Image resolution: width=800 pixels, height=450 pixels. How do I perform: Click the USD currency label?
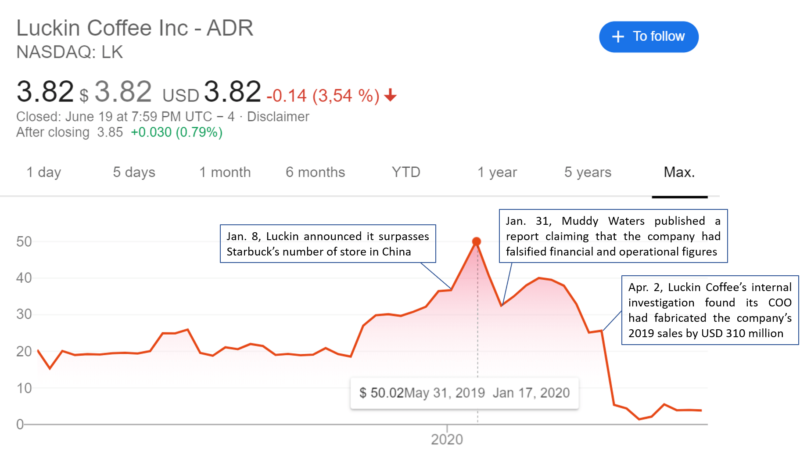pos(181,95)
